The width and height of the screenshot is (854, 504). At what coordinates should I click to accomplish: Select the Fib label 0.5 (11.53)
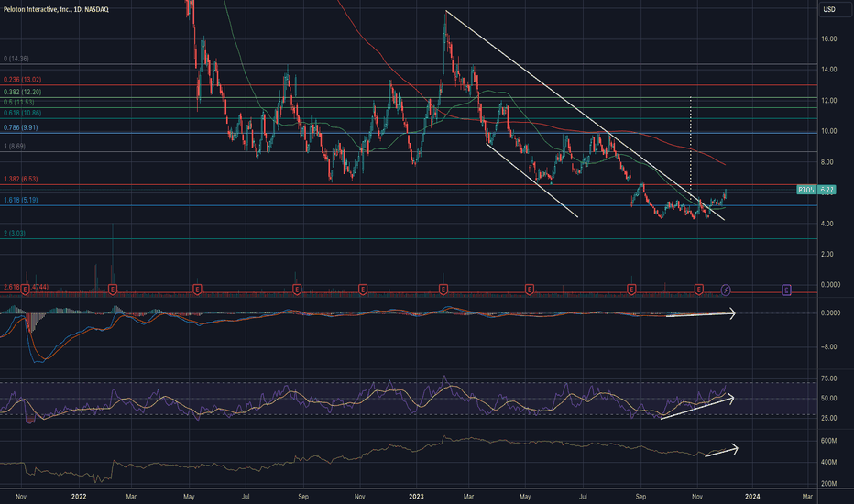18,103
